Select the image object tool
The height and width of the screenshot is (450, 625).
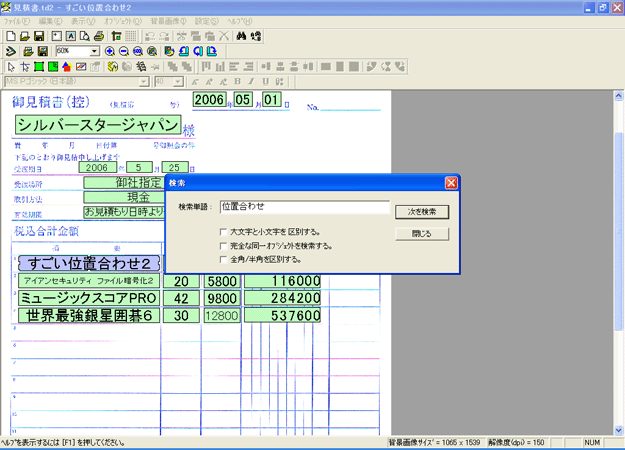(81, 67)
